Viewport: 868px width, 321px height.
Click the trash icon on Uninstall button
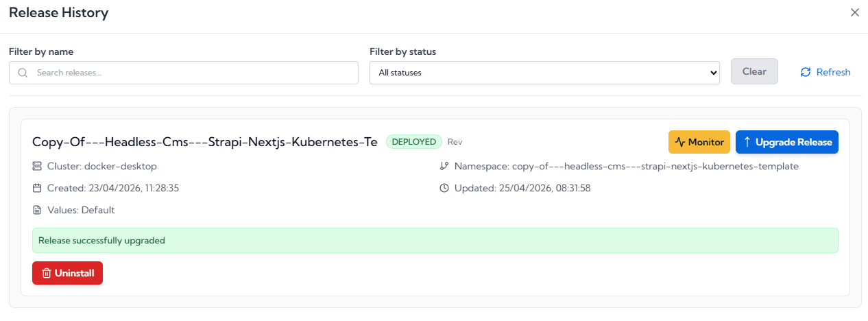tap(47, 273)
